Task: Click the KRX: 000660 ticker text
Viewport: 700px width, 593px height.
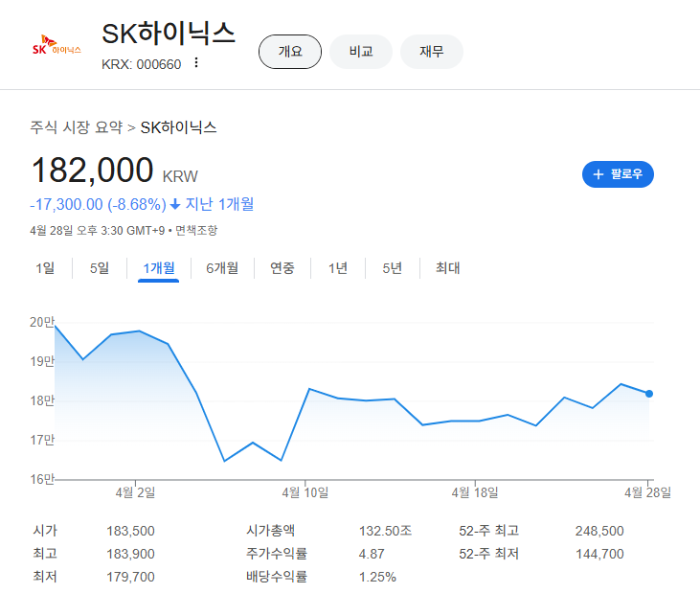Action: pos(141,64)
